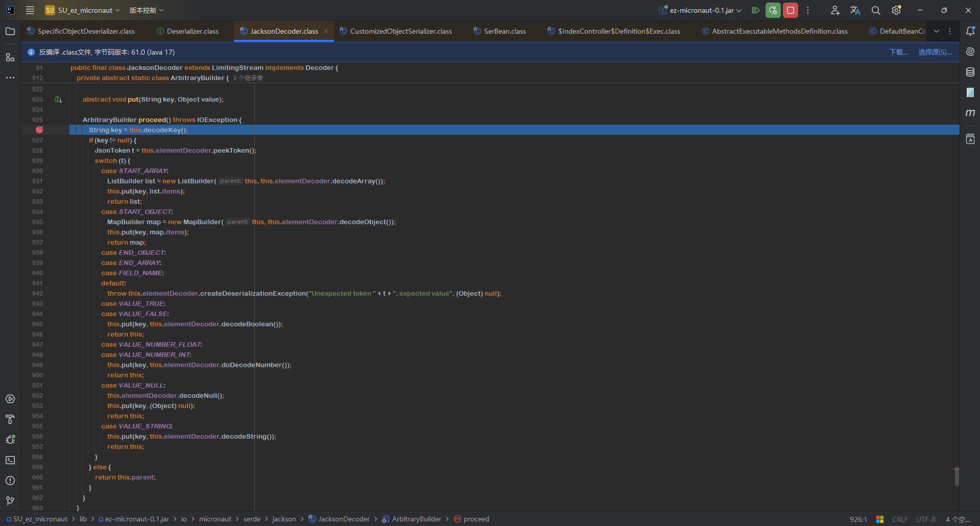Screen dimensions: 980x526
Task: Change UTF-8 file encoding setting
Action: tap(926, 519)
